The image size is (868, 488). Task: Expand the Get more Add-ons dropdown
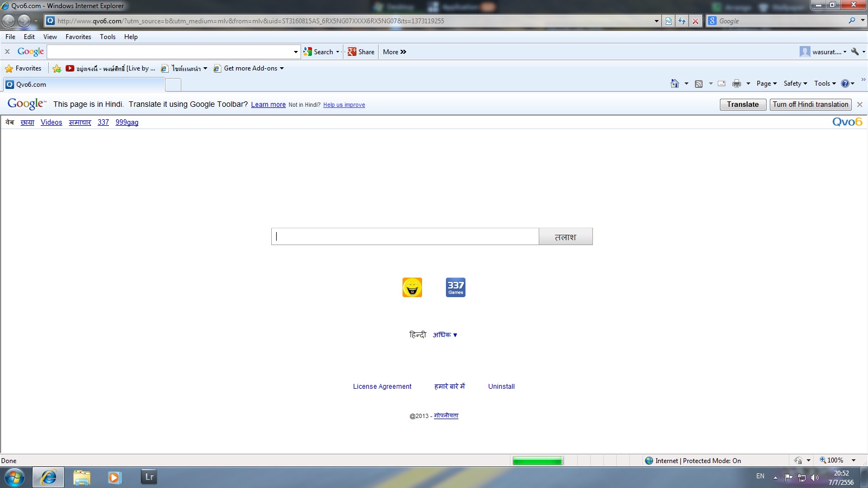282,68
